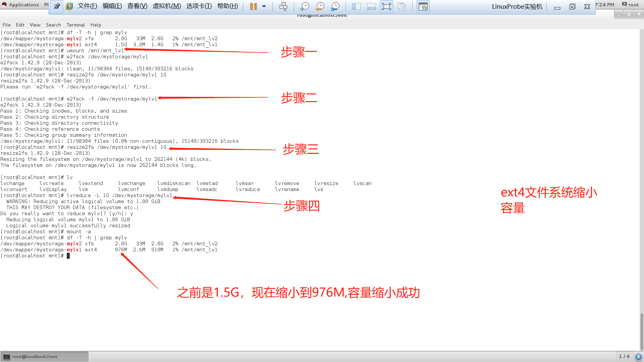Open the terminal's Search menu

pyautogui.click(x=53, y=25)
